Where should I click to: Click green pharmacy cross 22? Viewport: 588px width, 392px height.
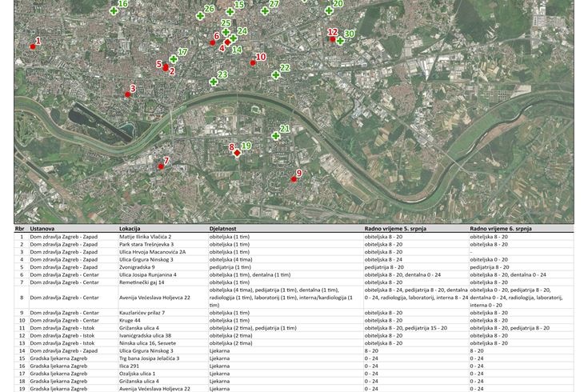click(275, 75)
